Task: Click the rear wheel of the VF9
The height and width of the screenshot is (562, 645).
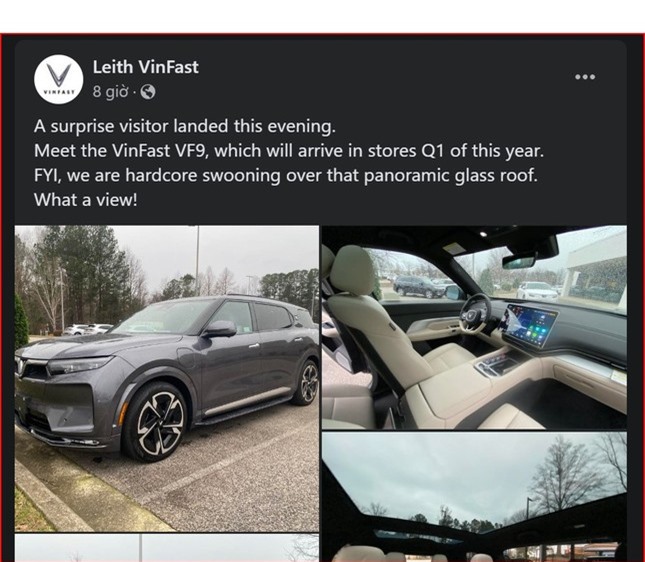Action: [x=309, y=383]
